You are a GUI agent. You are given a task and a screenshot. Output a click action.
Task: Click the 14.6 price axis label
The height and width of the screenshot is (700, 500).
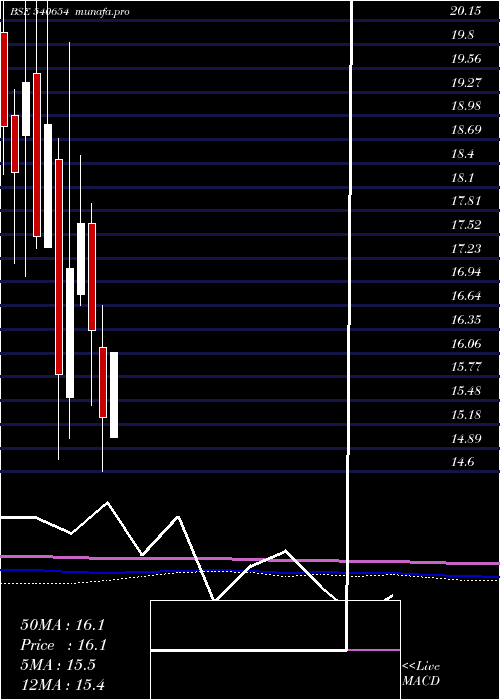[x=462, y=462]
